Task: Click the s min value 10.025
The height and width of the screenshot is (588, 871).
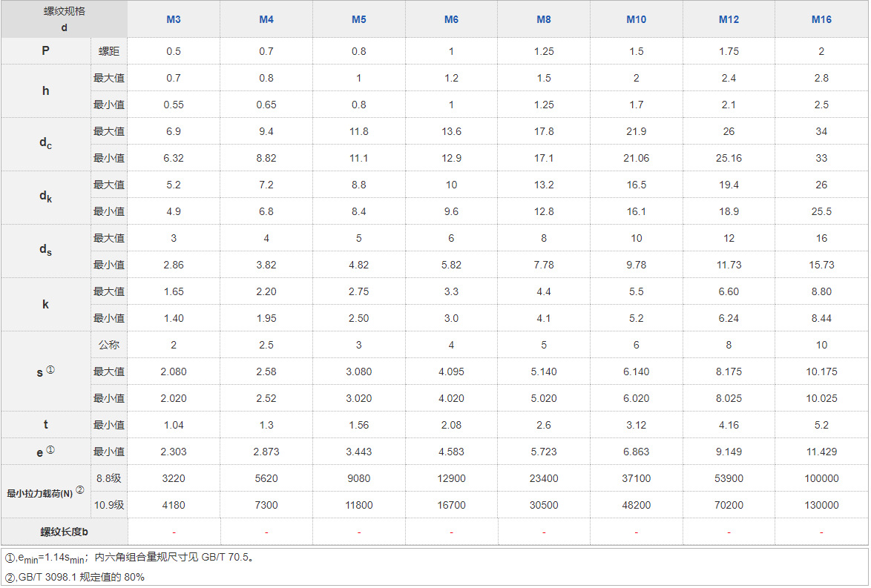Action: tap(821, 398)
